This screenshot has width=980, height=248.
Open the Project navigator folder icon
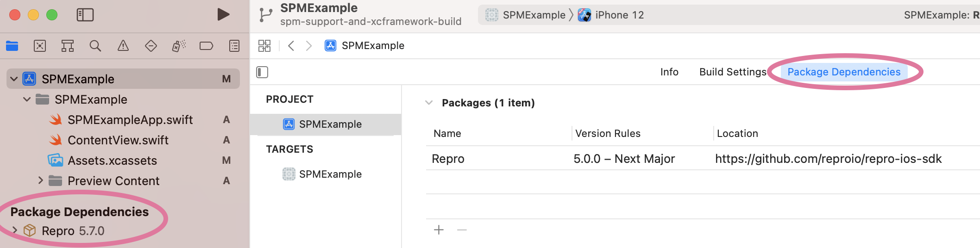point(12,46)
